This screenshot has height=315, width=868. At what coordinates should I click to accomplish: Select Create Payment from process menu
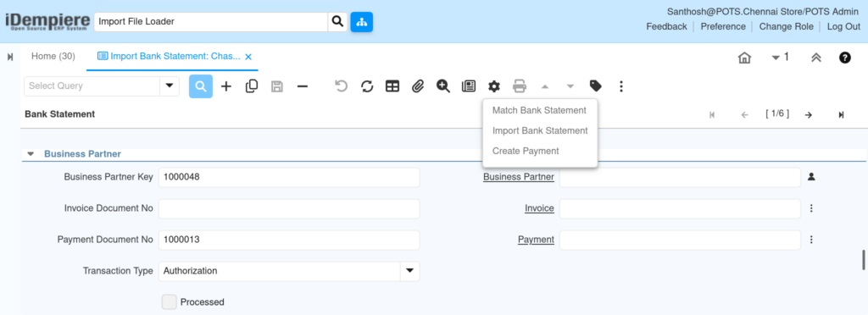(x=526, y=151)
